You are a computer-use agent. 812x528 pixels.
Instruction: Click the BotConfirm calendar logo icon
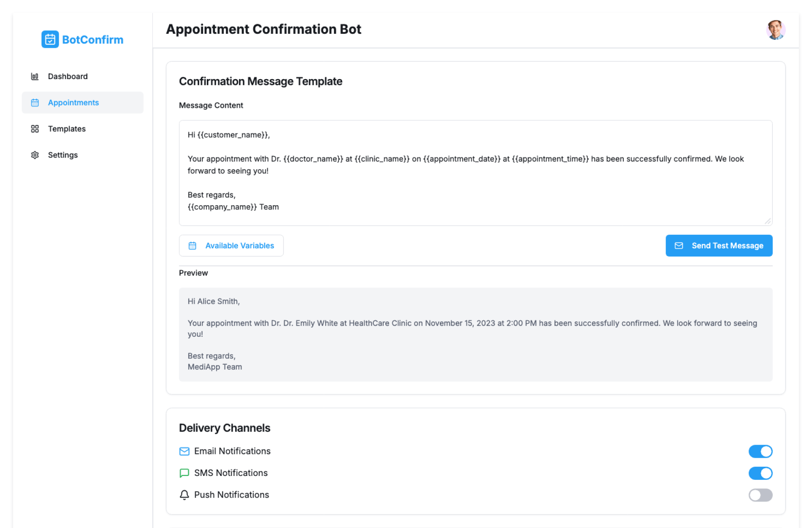pos(50,39)
